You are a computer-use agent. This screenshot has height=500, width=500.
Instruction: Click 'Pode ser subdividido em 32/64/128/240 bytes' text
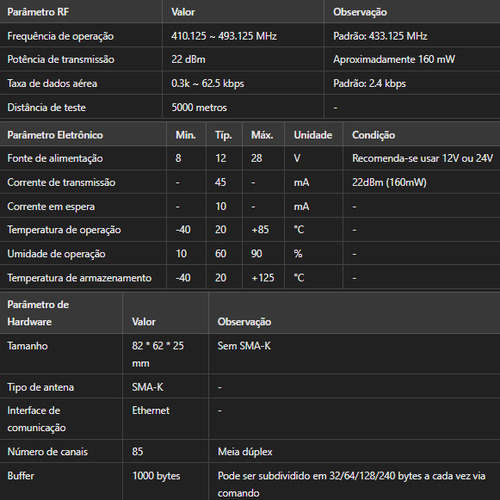320,476
